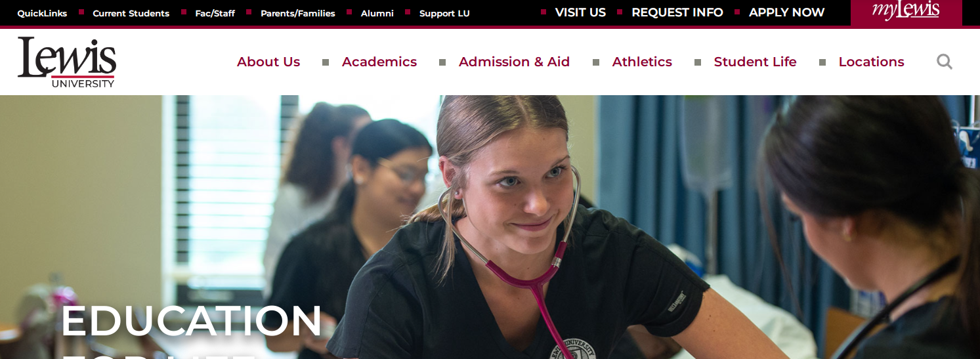The image size is (980, 359).
Task: Open QuickLinks in top bar
Action: tap(42, 13)
